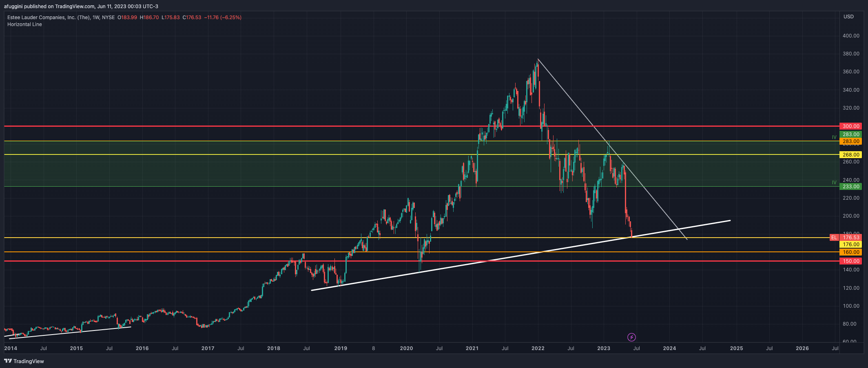868x368 pixels.
Task: Click the 100.00 price axis value
Action: point(851,306)
